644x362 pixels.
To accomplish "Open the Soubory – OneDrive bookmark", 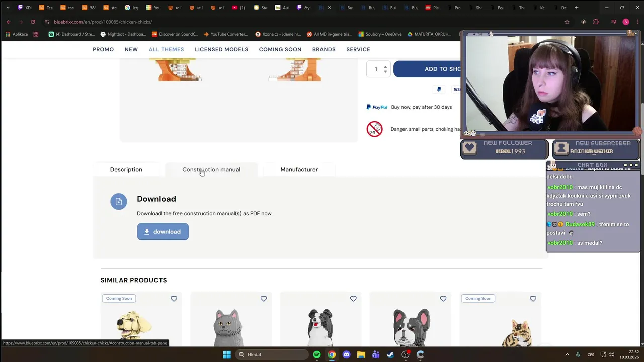I will click(x=380, y=34).
